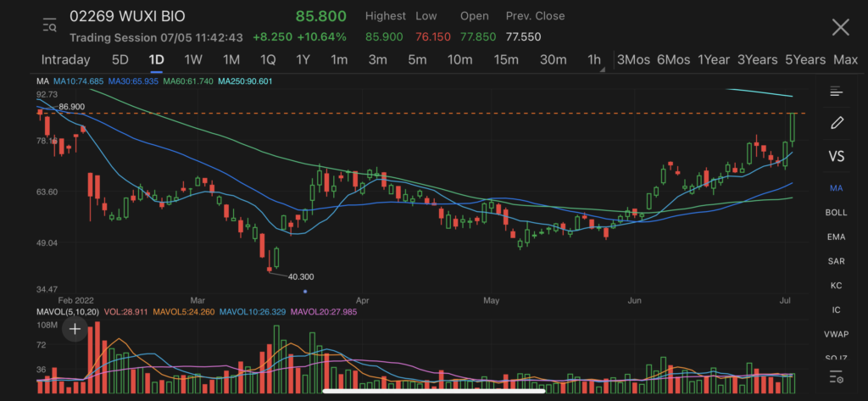Set chart range to 6Mos
868x401 pixels.
673,60
